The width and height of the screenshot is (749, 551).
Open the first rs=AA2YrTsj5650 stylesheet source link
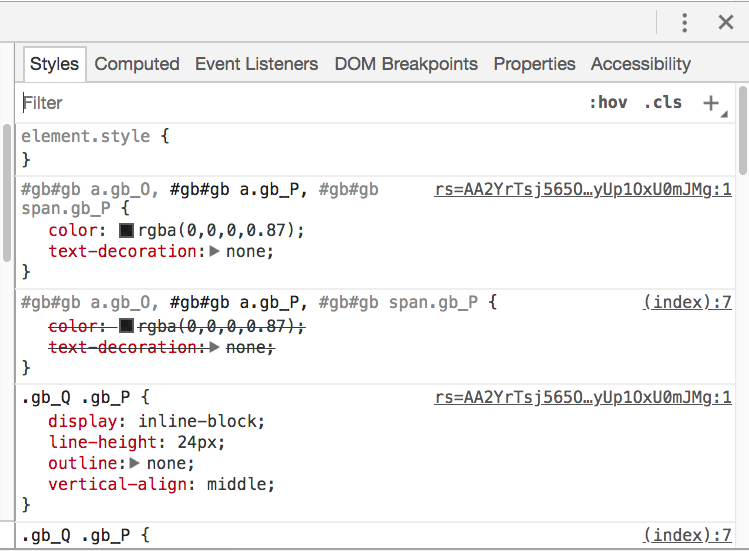(x=583, y=189)
